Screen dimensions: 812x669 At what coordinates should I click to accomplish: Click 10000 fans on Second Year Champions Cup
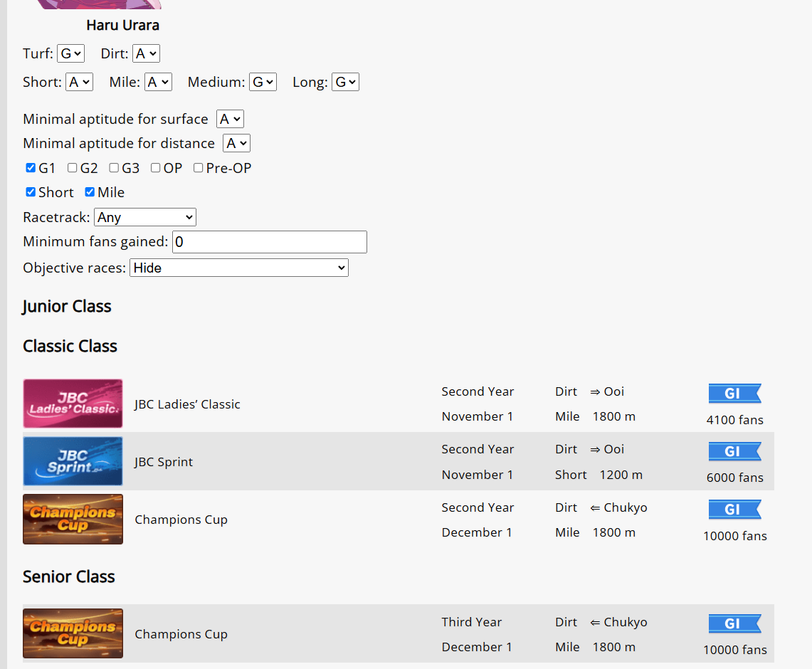tap(735, 536)
